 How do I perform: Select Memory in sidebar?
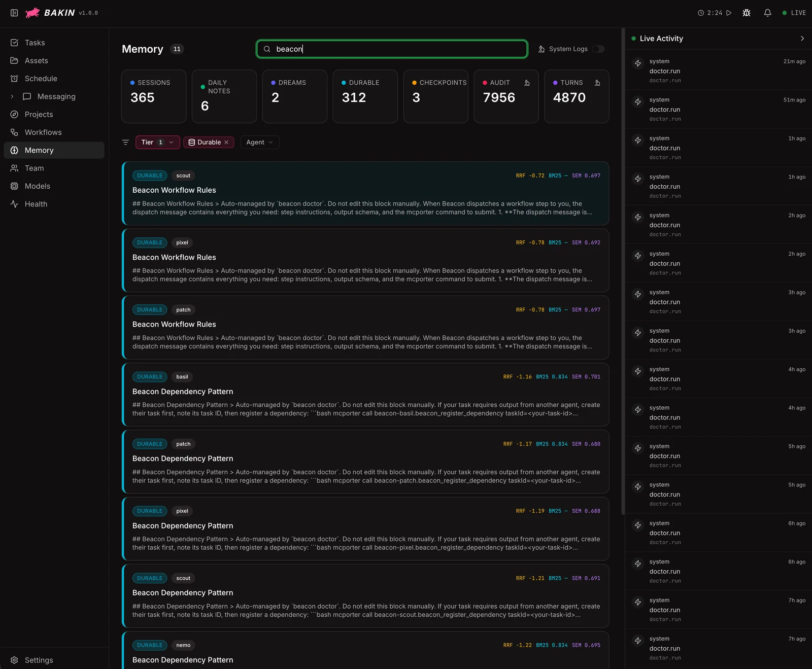click(x=54, y=150)
